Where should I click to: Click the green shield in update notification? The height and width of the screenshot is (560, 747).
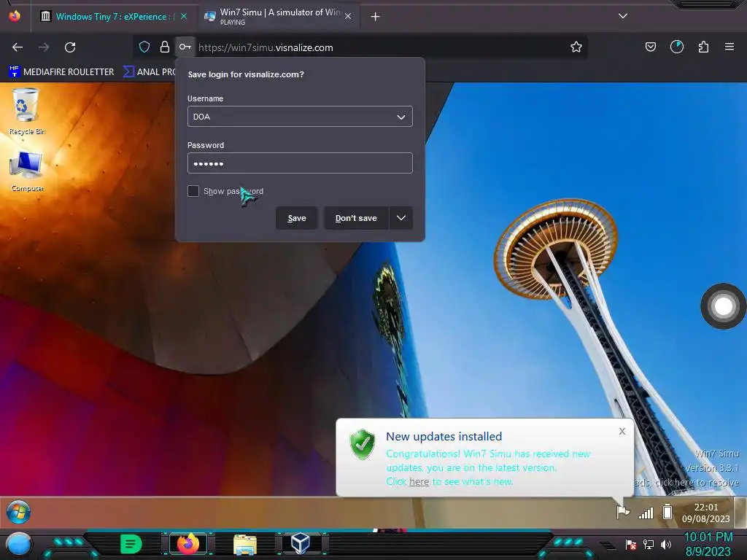363,444
